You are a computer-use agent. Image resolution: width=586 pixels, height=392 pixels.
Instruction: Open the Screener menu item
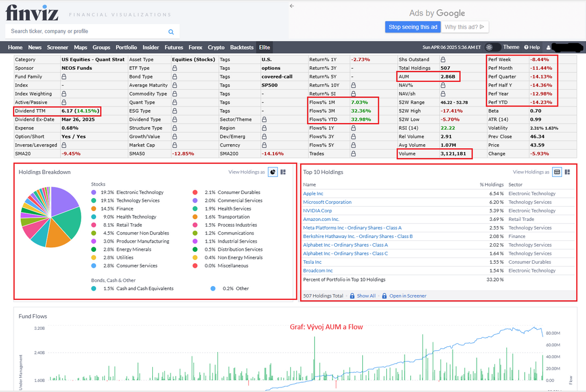click(x=57, y=47)
